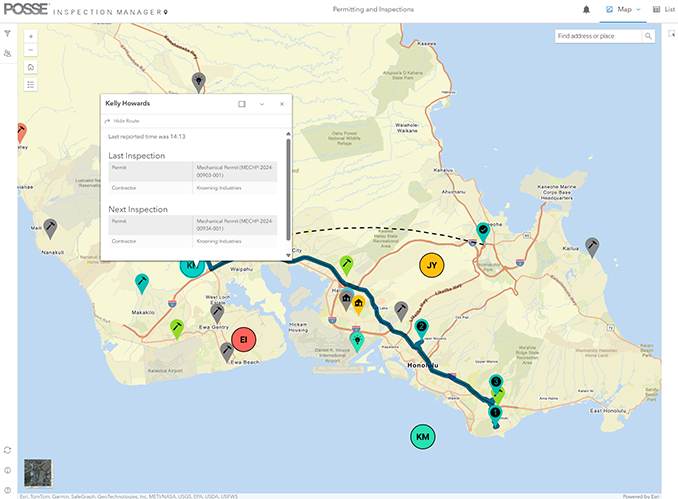Switch to the List view

[x=663, y=9]
